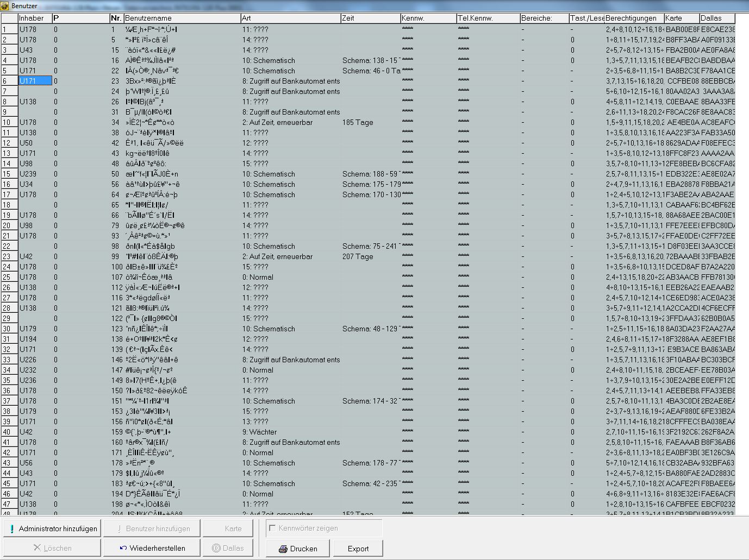Select the Art column header
Viewport: 749px width, 560px height.
(x=290, y=18)
